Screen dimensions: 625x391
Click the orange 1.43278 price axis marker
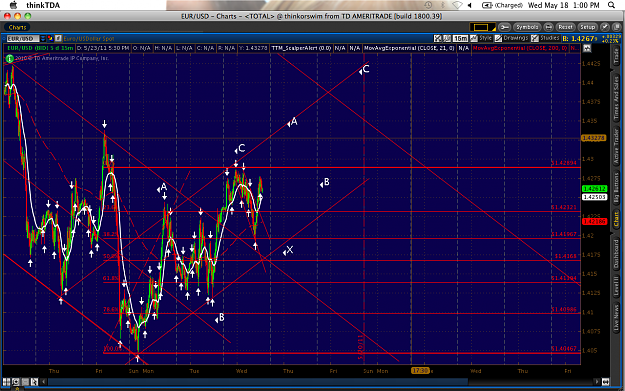point(594,138)
